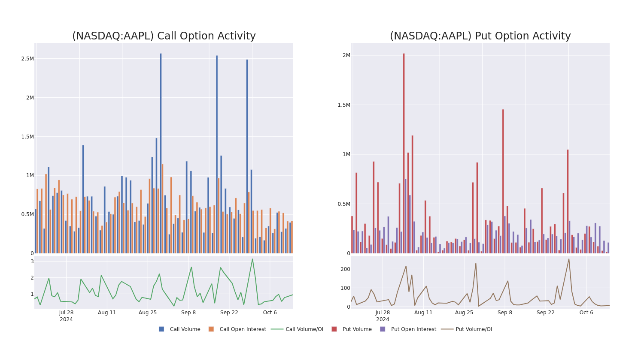Click Sep 8 label under call chart
The width and height of the screenshot is (644, 343).
coord(188,313)
